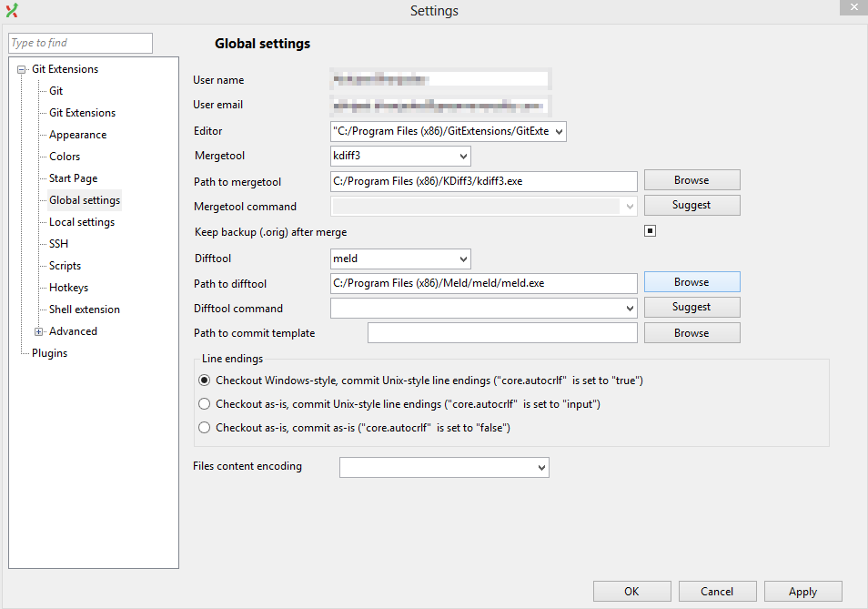
Task: Click the Git Extensions title bar icon
Action: point(12,11)
